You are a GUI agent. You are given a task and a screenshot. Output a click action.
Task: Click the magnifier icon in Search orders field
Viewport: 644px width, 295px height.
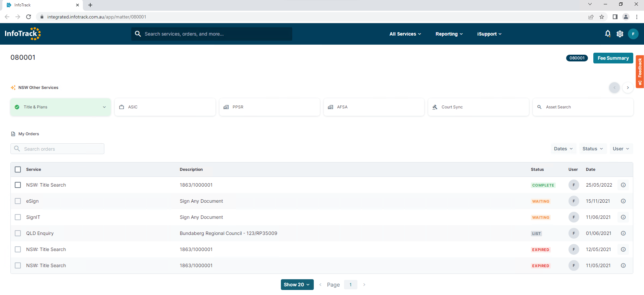17,149
